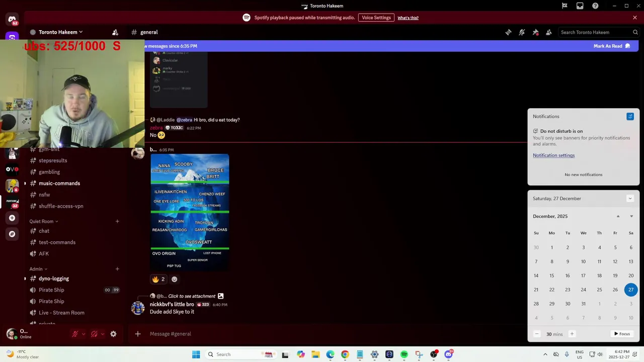
Task: Go to previous month in calendar
Action: (x=618, y=216)
